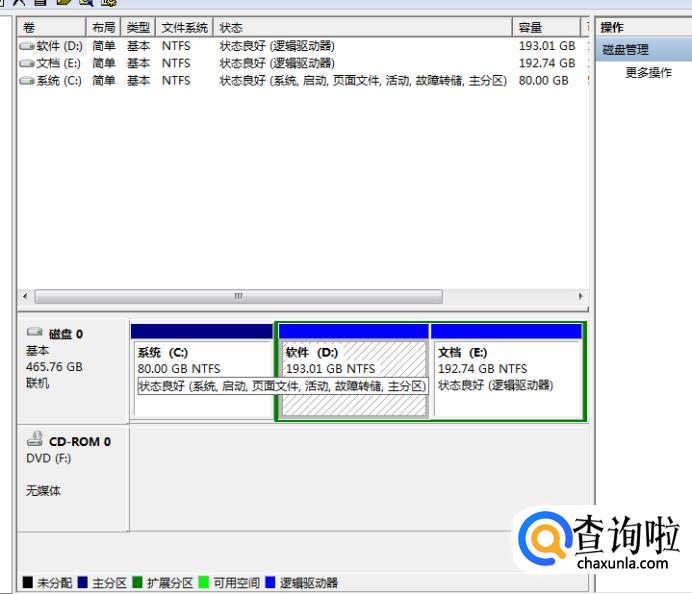Click the DVD (F:) label

tap(49, 459)
